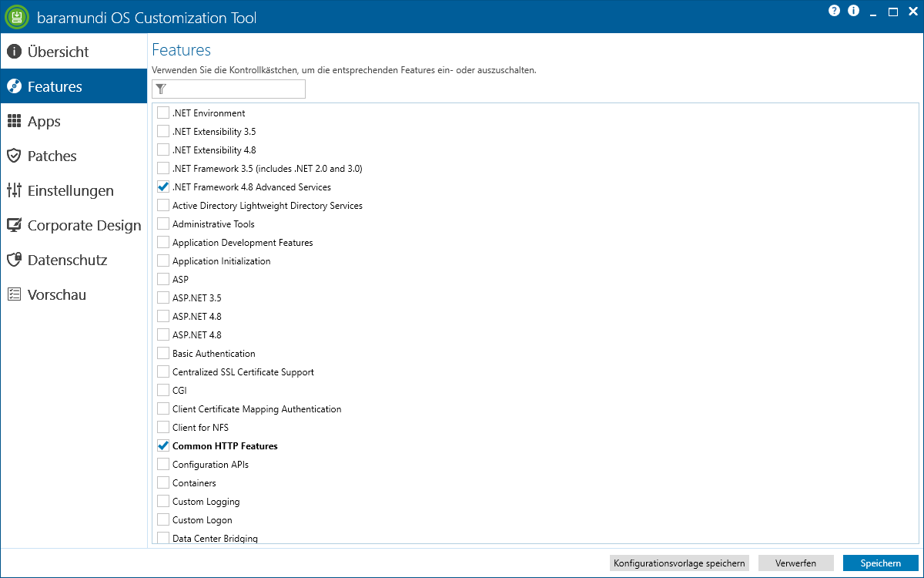924x578 pixels.
Task: Click Konfigurationsvorlage speichern button
Action: click(679, 563)
